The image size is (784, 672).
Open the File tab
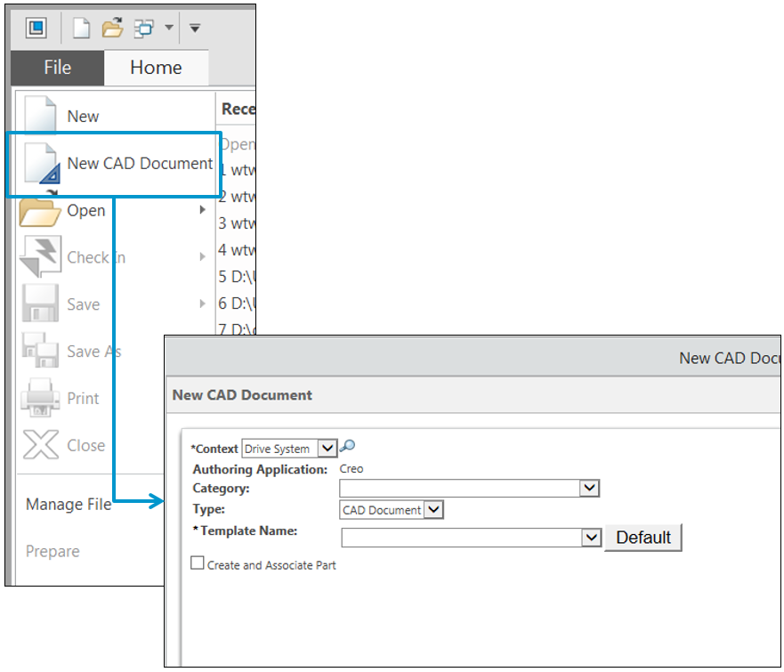click(57, 68)
